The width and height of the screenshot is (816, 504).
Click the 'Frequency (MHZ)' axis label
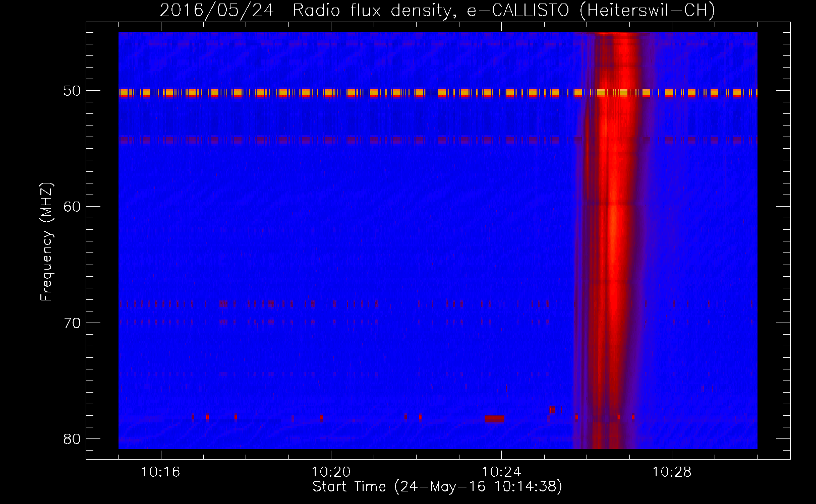click(x=46, y=242)
